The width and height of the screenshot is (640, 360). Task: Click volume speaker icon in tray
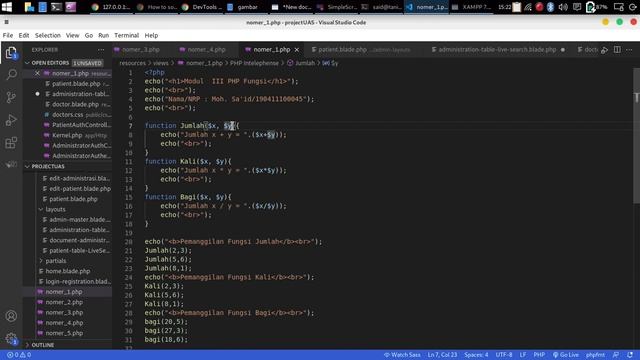(563, 7)
